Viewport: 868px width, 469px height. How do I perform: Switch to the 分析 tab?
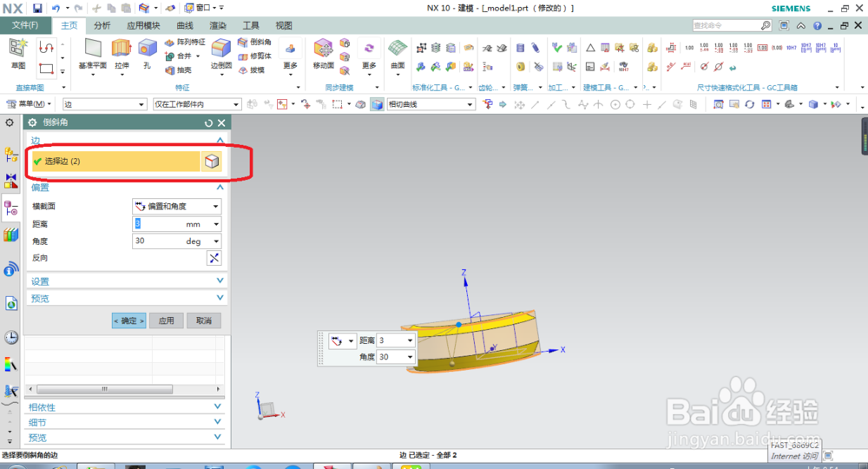[x=102, y=25]
